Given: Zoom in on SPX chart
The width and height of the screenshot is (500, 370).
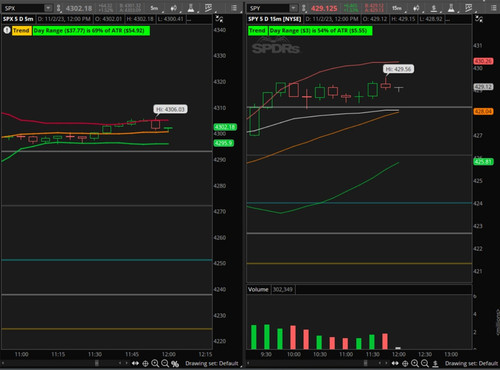Looking at the screenshot, I should tap(155, 364).
